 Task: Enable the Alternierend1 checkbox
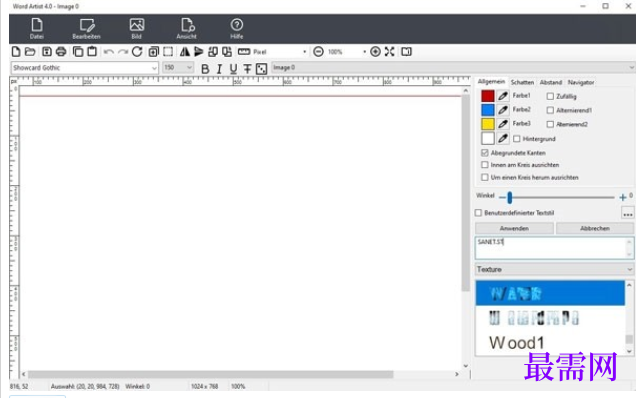[550, 110]
